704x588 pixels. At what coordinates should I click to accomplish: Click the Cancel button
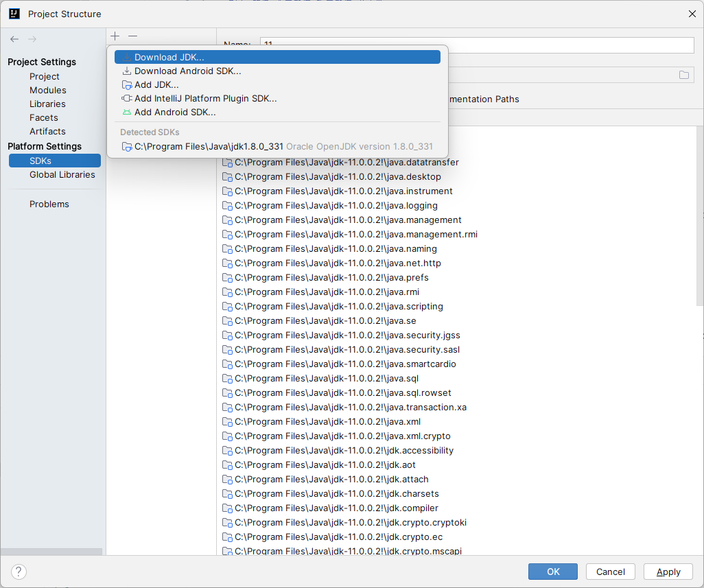610,572
